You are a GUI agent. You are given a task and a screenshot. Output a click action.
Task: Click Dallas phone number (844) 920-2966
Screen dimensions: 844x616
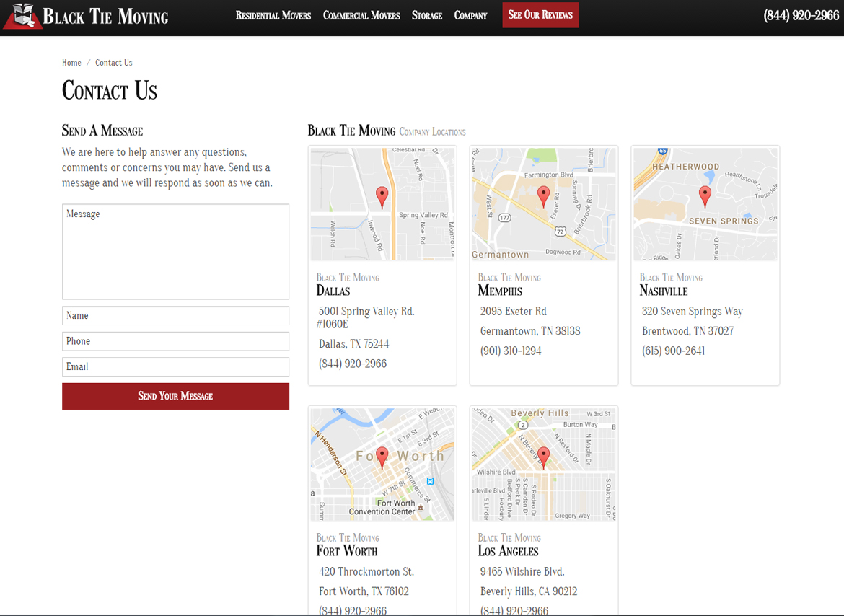point(353,364)
